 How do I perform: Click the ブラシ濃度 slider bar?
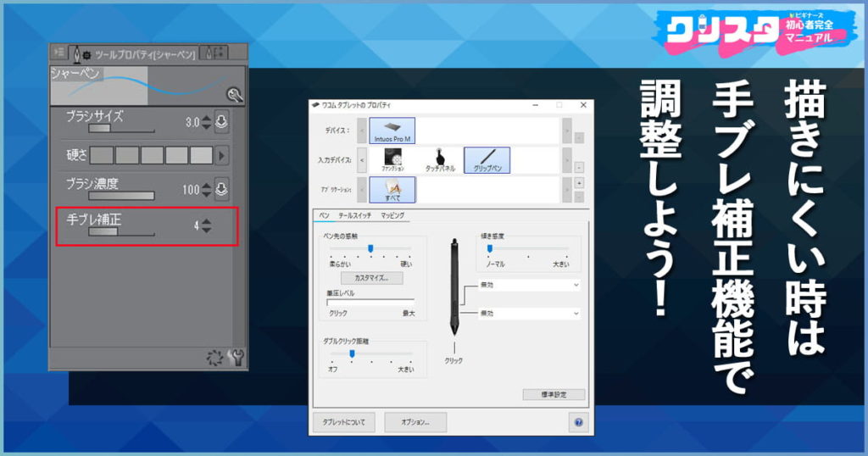click(x=121, y=196)
